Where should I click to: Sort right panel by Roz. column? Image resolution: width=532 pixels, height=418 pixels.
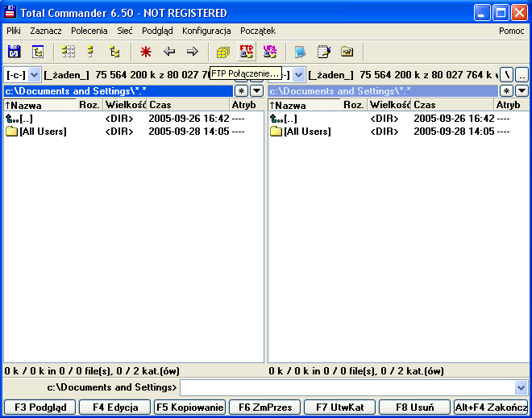click(354, 105)
